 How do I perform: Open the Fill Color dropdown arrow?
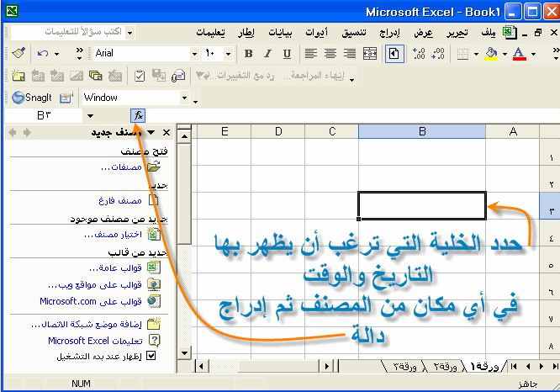point(505,55)
